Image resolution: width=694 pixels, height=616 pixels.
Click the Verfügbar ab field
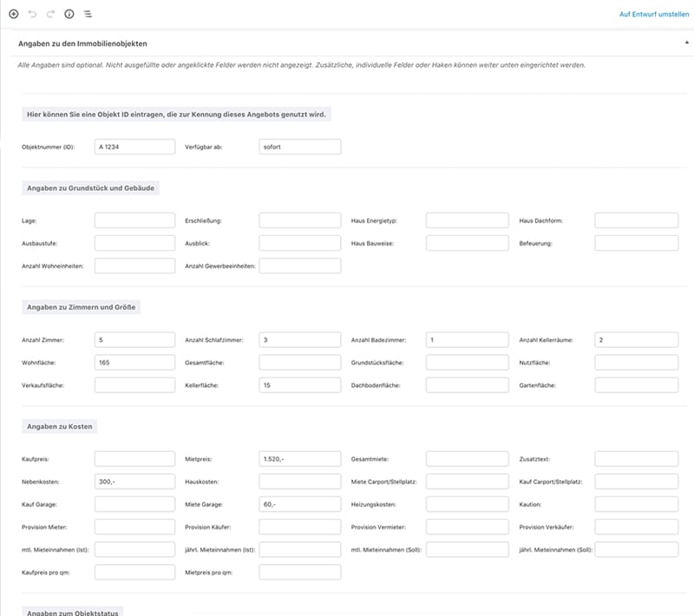[299, 147]
